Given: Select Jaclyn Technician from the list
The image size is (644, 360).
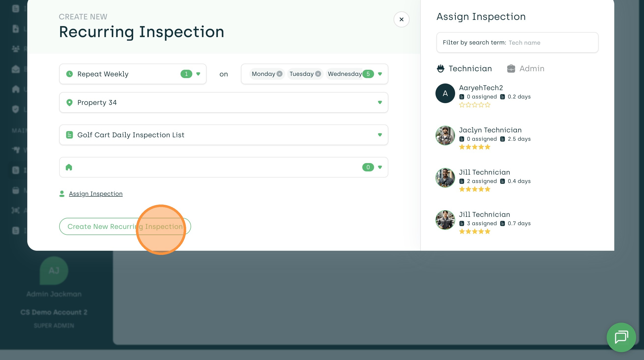Looking at the screenshot, I should (x=490, y=130).
